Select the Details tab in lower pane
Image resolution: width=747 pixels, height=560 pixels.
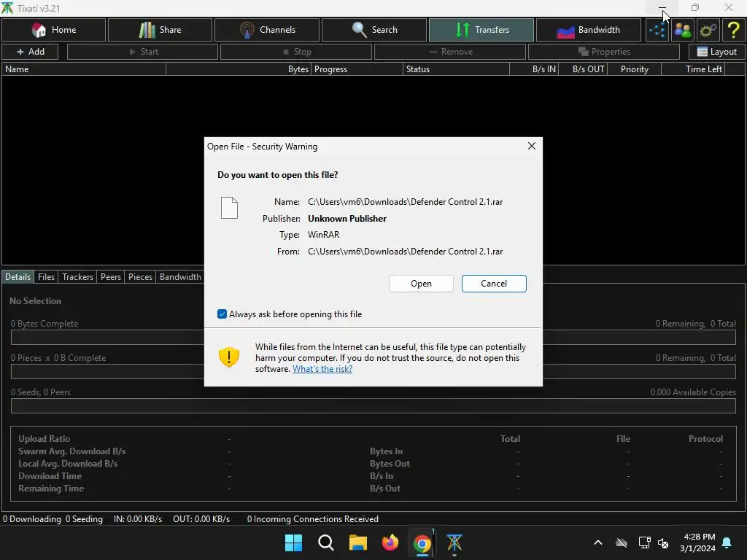pos(18,276)
